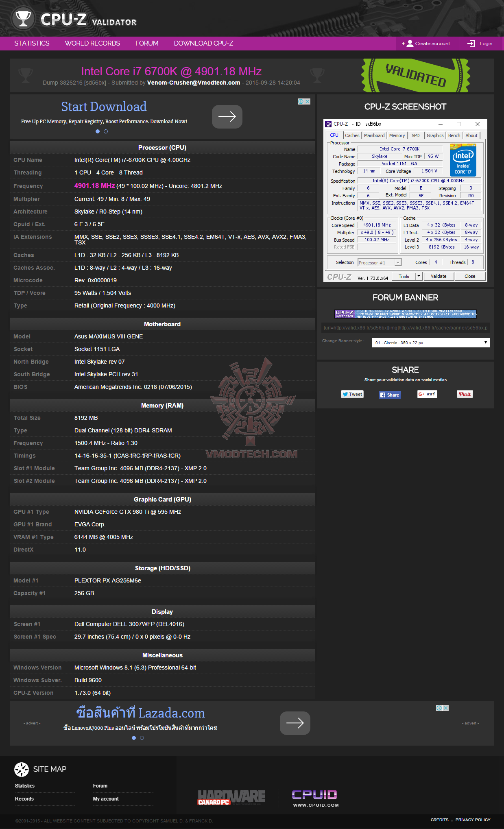Open the STATISTICS menu item
The width and height of the screenshot is (504, 829).
pos(32,44)
